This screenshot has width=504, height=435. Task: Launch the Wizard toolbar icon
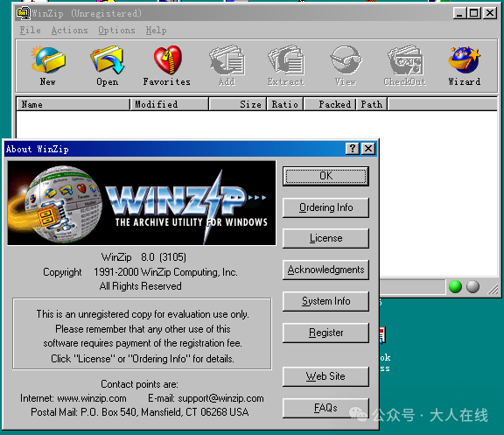465,66
